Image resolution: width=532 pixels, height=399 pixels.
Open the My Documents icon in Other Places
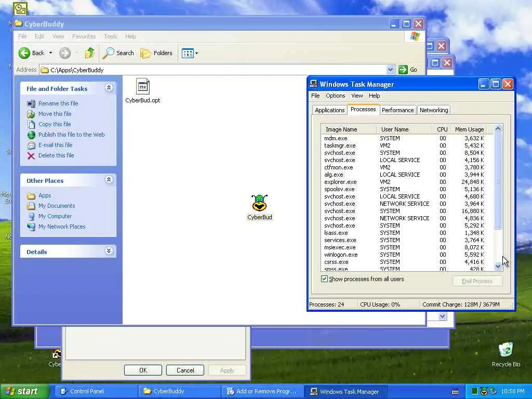point(31,206)
